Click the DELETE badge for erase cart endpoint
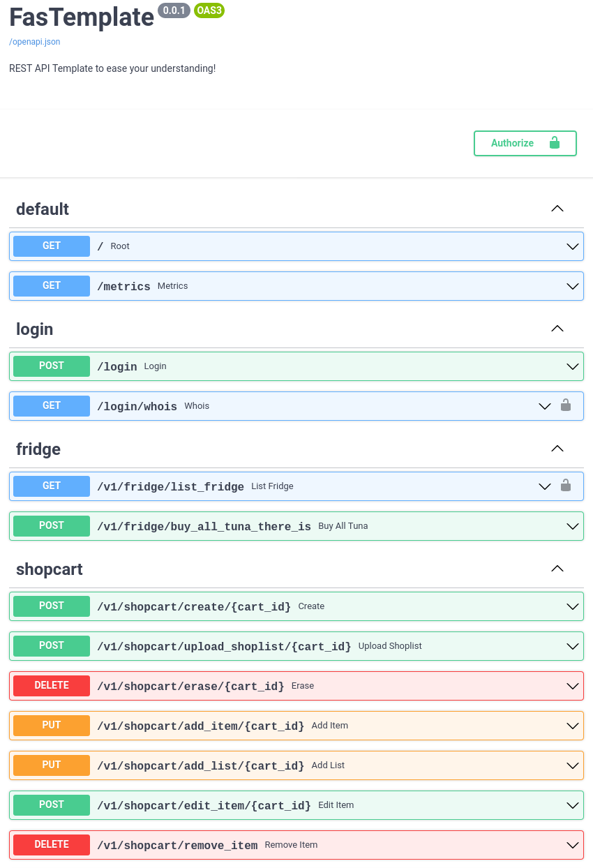The width and height of the screenshot is (593, 868). [52, 686]
